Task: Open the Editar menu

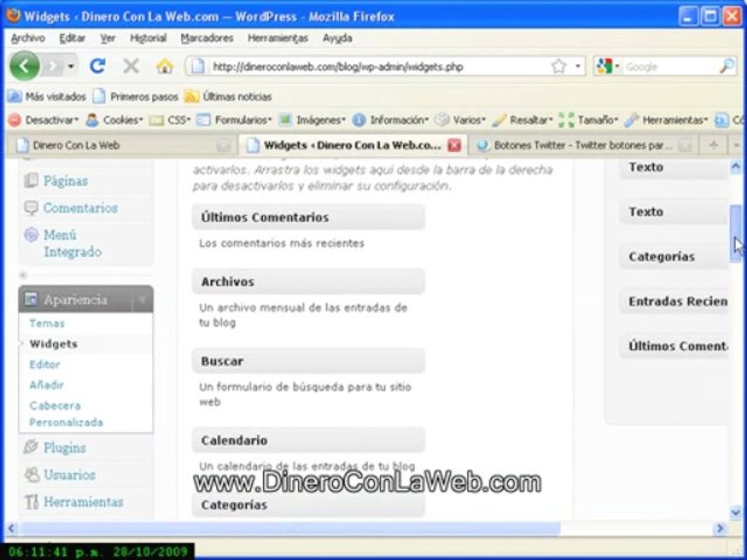Action: 72,38
